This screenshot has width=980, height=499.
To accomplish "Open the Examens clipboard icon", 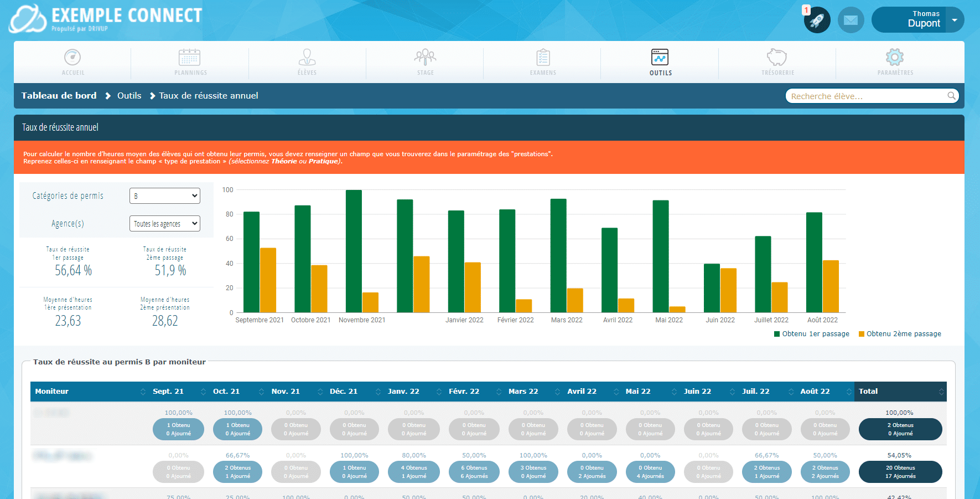I will point(543,57).
